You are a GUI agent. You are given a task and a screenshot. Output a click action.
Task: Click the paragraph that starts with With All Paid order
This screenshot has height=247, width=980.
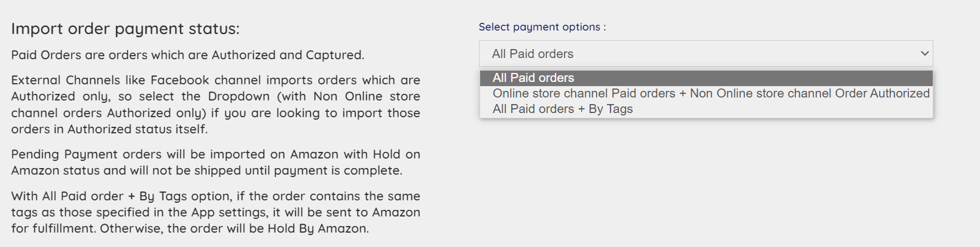coord(215,212)
